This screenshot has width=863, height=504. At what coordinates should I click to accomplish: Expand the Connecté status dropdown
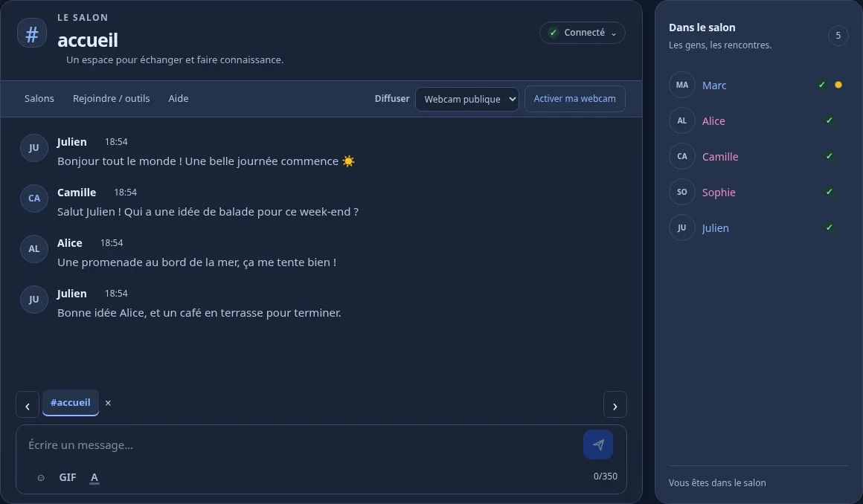[x=583, y=33]
